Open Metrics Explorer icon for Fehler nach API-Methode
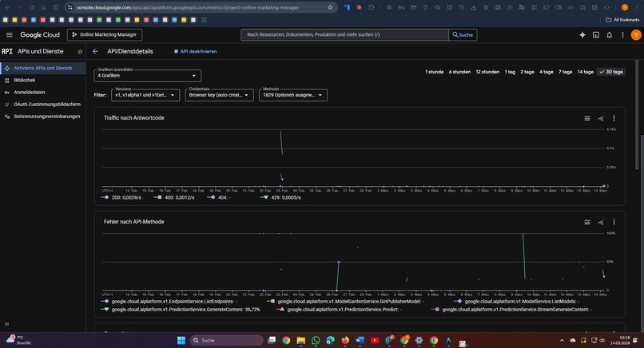 (x=601, y=222)
